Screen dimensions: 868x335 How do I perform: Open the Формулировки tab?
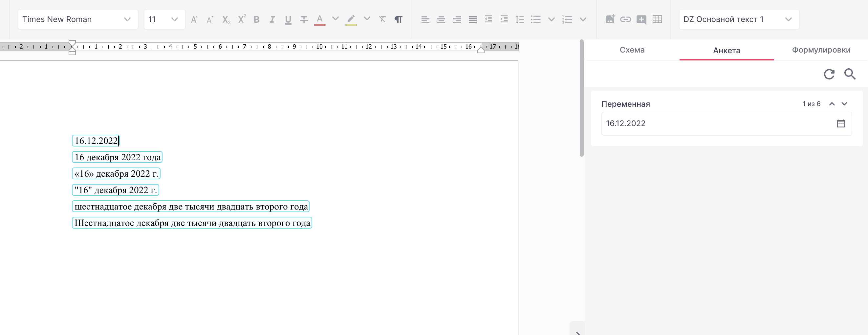[x=821, y=50]
